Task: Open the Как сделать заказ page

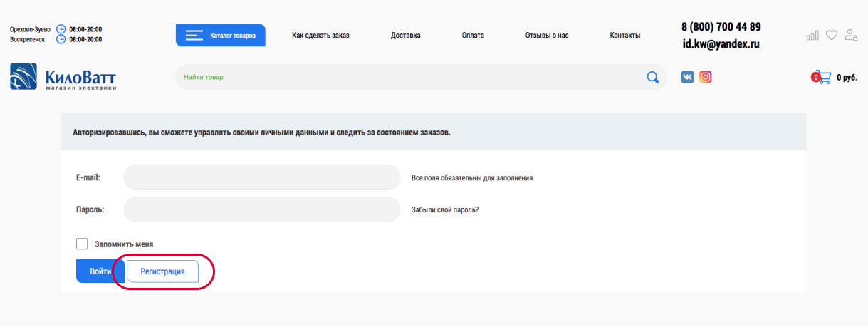Action: point(320,35)
